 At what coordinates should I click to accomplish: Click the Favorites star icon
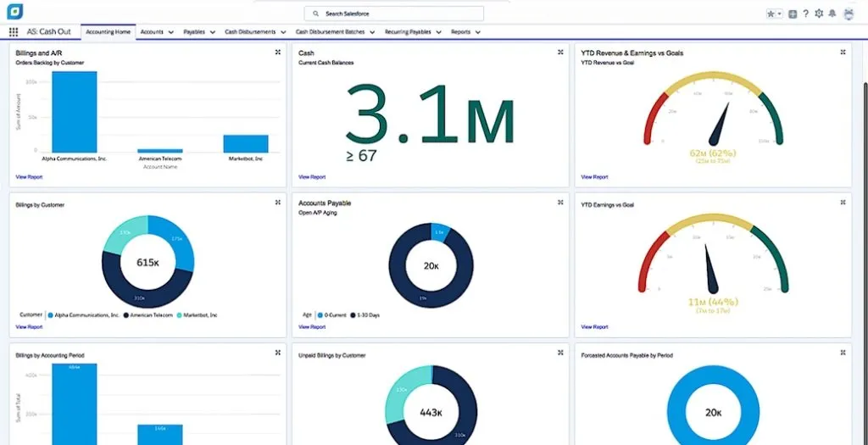(x=771, y=14)
